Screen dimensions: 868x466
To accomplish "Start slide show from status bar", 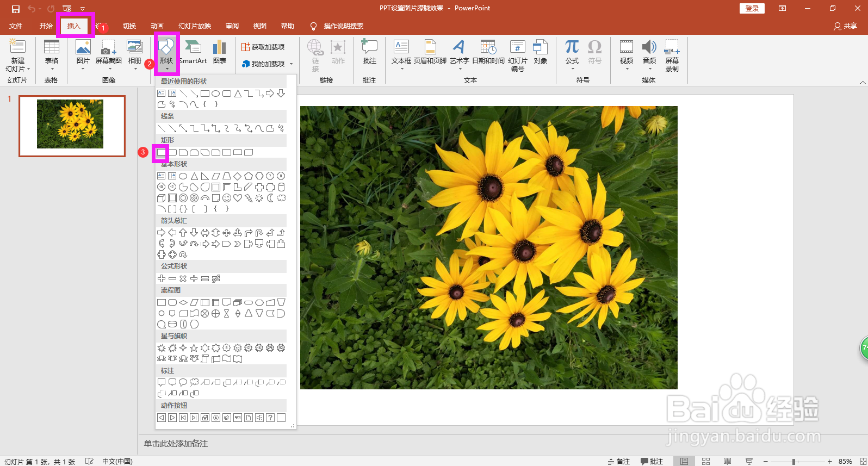I will 749,461.
